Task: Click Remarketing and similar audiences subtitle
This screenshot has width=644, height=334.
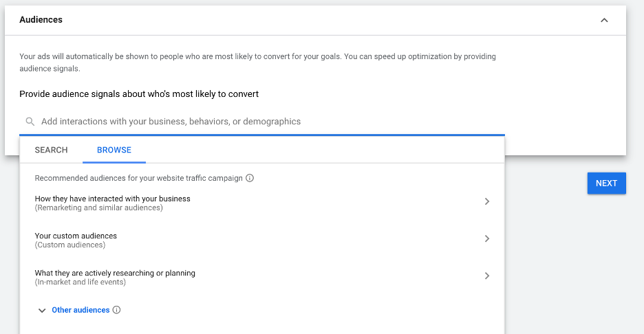Action: tap(99, 208)
